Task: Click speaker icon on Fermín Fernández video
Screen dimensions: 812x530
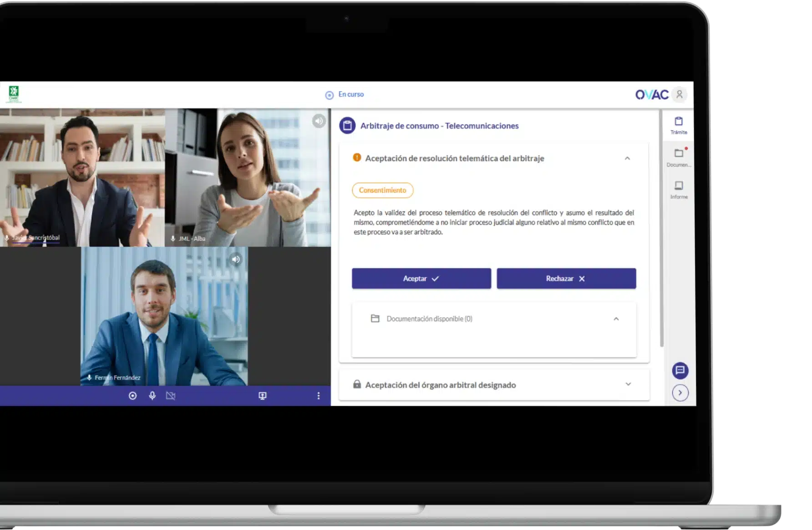Action: click(236, 259)
